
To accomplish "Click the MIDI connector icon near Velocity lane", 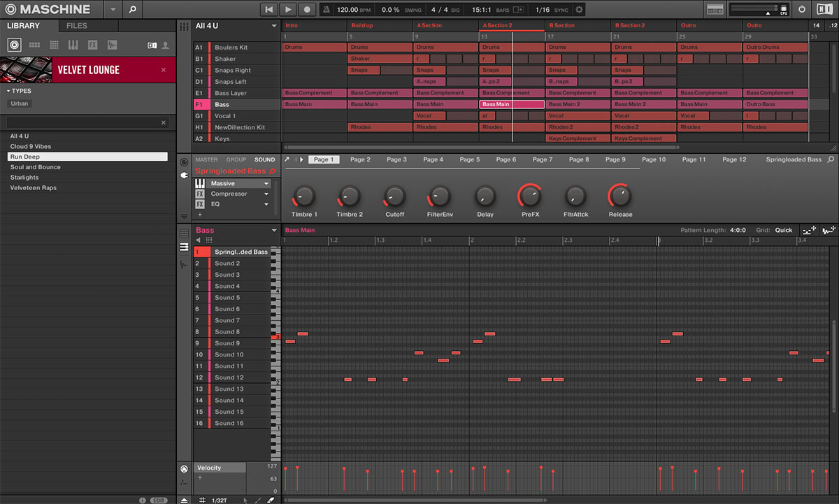I will [184, 468].
